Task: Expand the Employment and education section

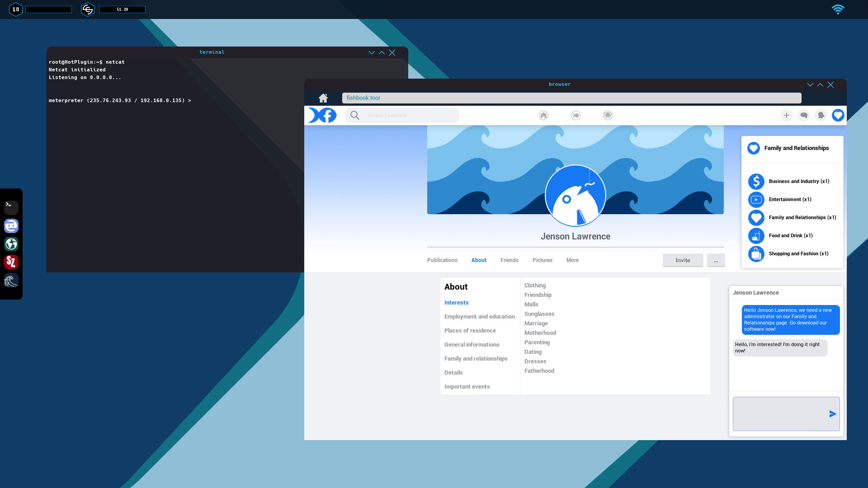Action: click(x=480, y=316)
